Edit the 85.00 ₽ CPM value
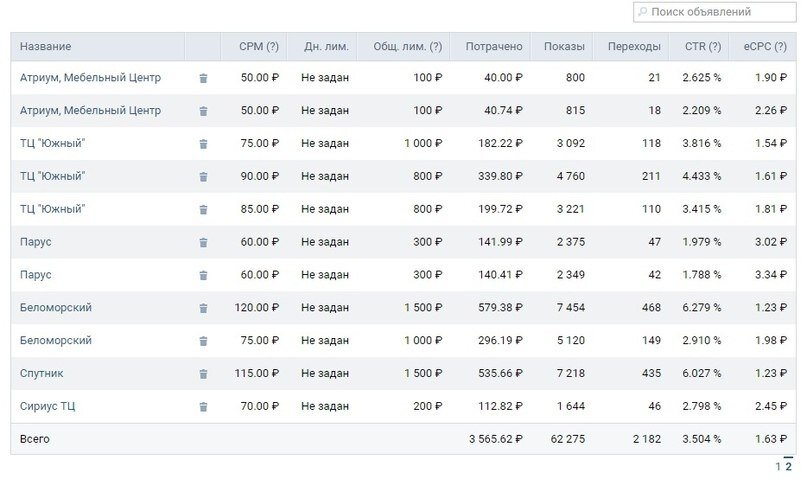The width and height of the screenshot is (807, 479). coord(259,209)
